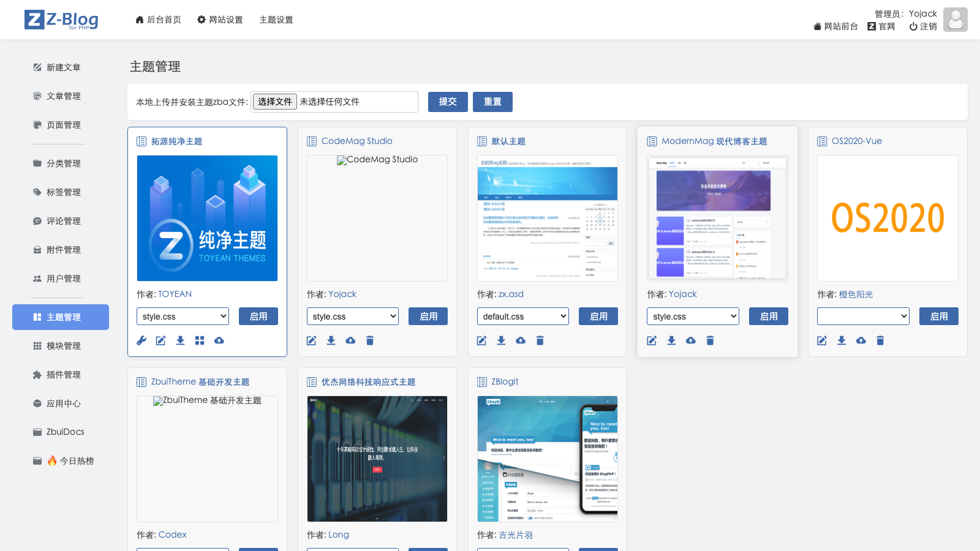
Task: Open 应用中心 in the sidebar
Action: (61, 403)
